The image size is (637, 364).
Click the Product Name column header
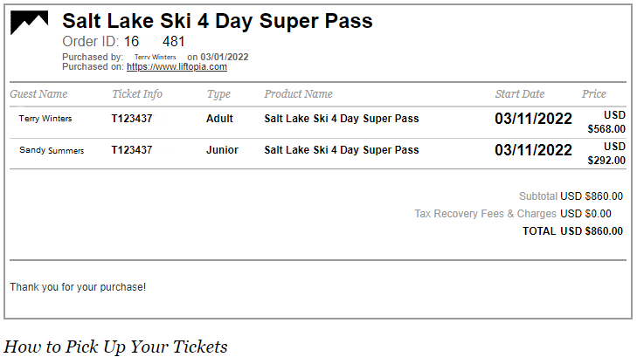click(x=298, y=94)
